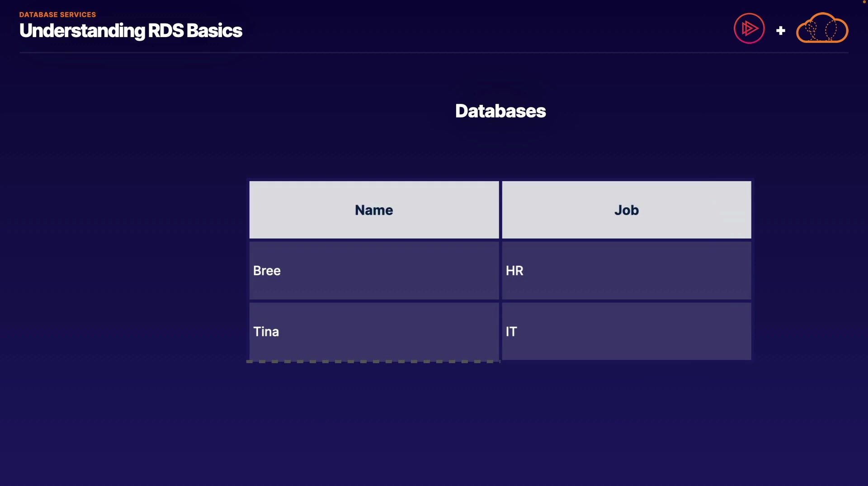Select the Name column header
The image size is (868, 486).
click(374, 210)
